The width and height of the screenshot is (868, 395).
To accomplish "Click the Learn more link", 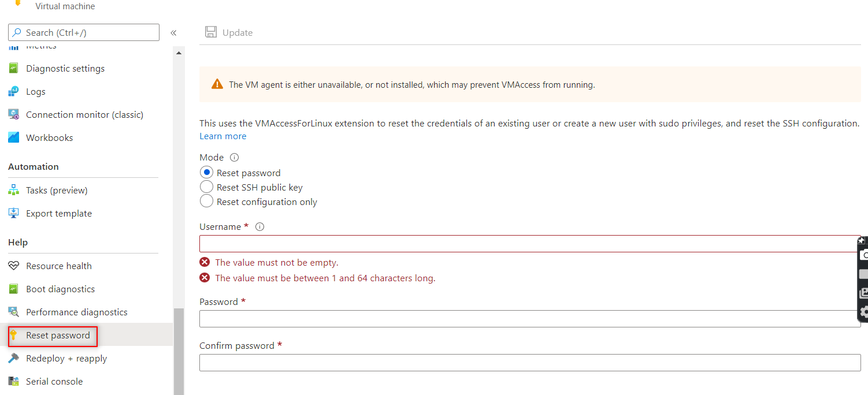I will point(222,136).
